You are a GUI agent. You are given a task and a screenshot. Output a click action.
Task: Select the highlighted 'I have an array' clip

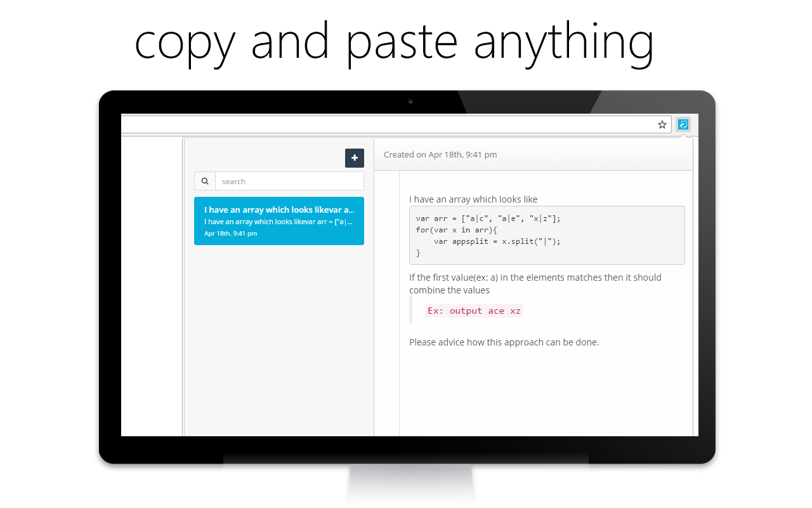279,220
